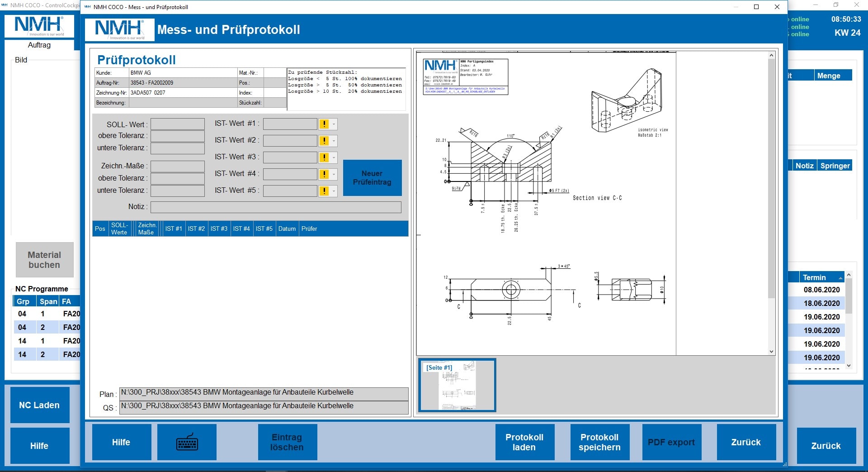The height and width of the screenshot is (472, 868).
Task: Load a protocol with Protokoll laden
Action: (x=524, y=442)
